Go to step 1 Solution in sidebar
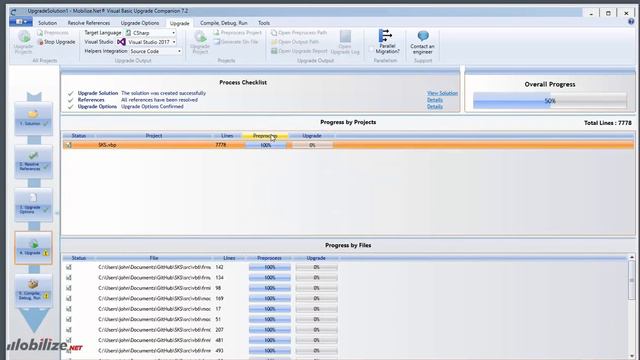This screenshot has width=640, height=360. (33, 118)
